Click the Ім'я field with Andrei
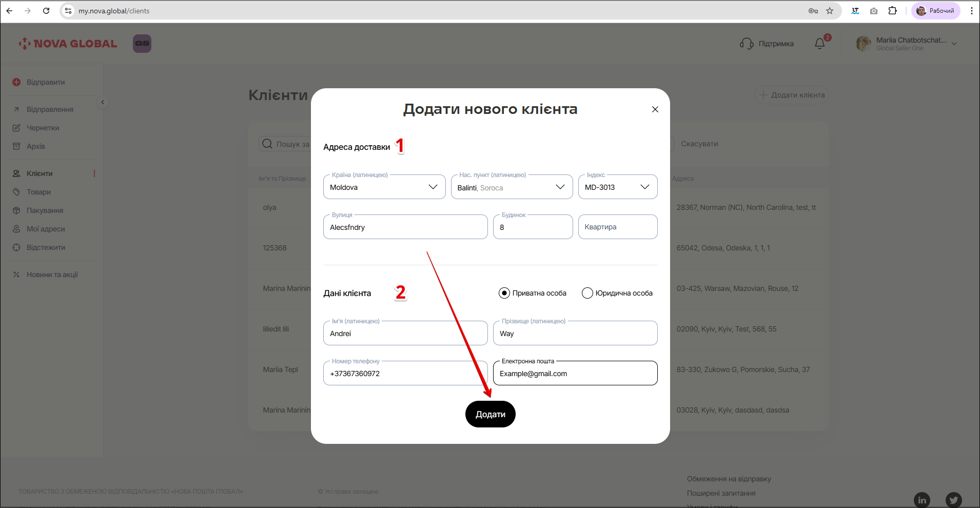 click(x=405, y=333)
